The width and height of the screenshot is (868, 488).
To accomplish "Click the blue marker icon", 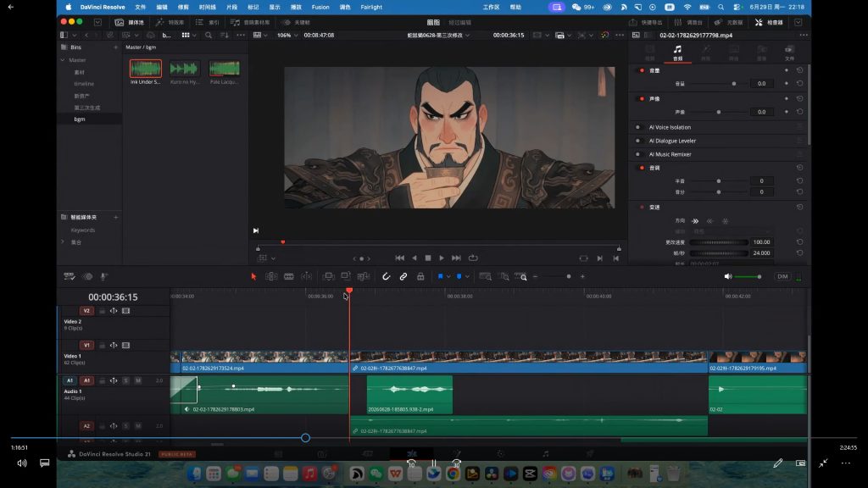I will coord(459,276).
